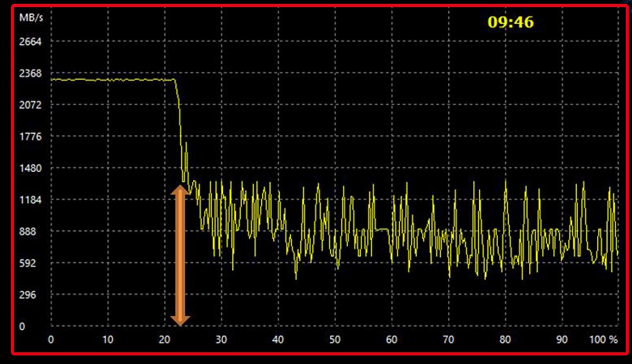Screen dimensions: 632x364
Task: Click the 09:46 timer readout
Action: point(510,22)
